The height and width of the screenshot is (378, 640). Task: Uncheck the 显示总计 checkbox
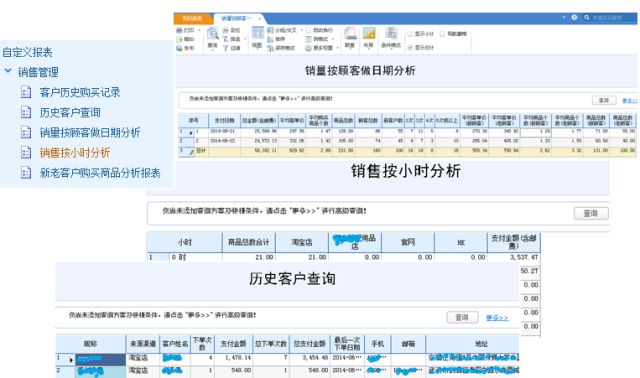click(410, 48)
